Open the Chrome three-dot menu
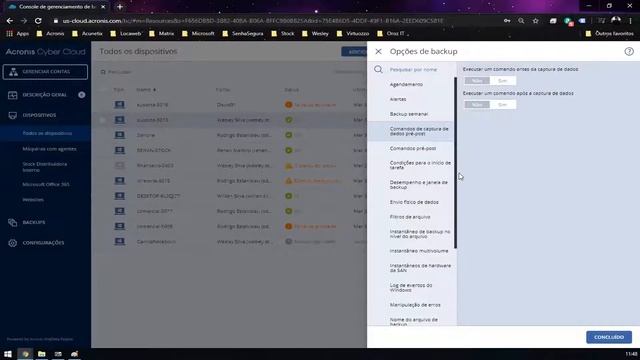The height and width of the screenshot is (360, 640). click(x=631, y=20)
